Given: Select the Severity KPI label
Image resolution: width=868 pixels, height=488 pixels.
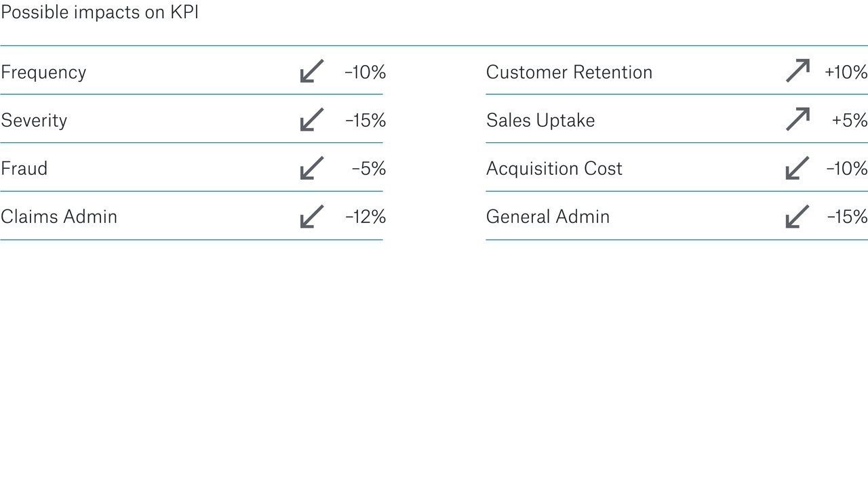Looking at the screenshot, I should 34,121.
